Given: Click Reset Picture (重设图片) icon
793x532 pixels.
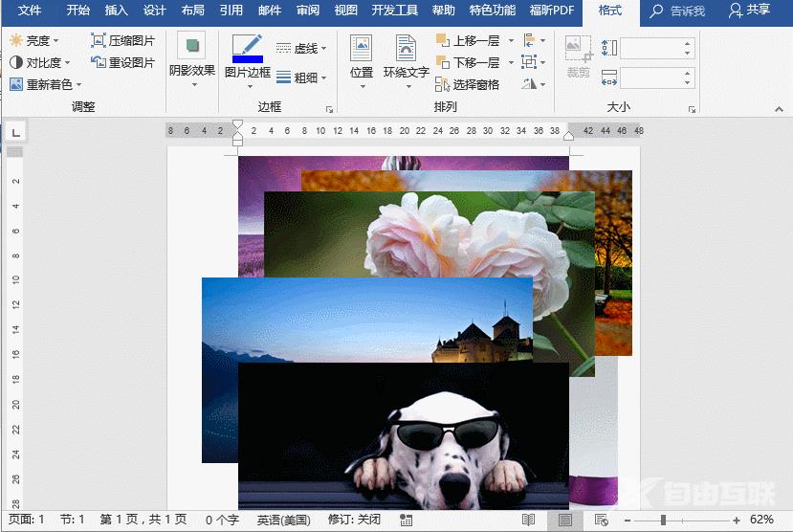Looking at the screenshot, I should tap(99, 63).
